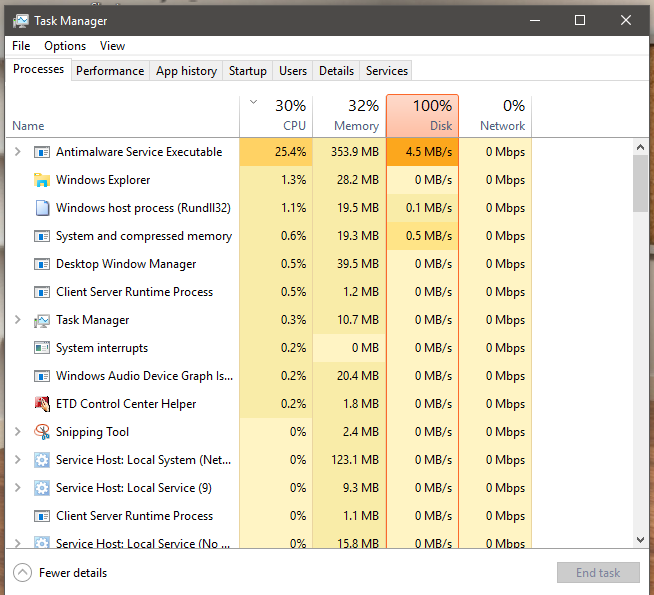This screenshot has height=595, width=654.
Task: Open the View menu
Action: pos(112,46)
